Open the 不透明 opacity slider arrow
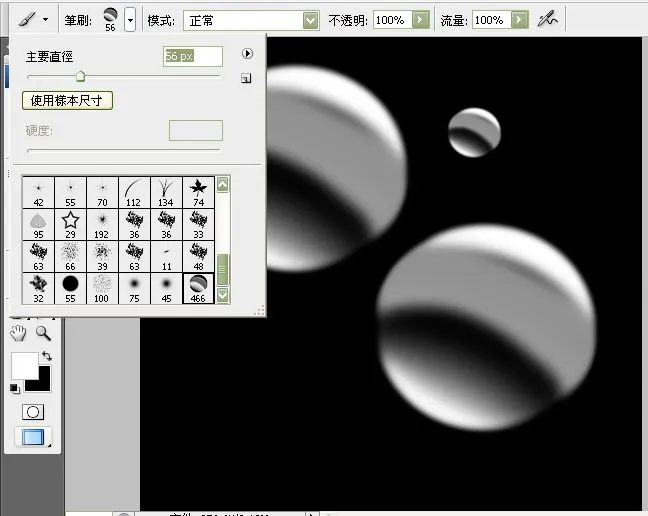Screen dimensions: 648x516 (421, 20)
